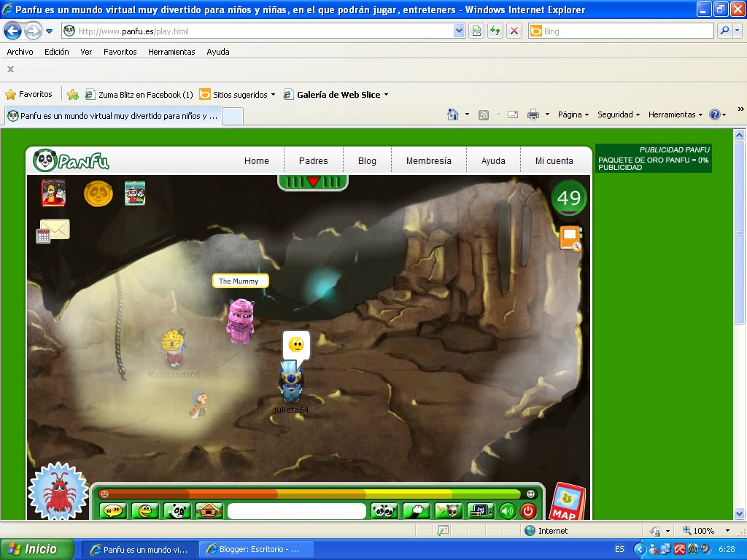Click the browser Back arrow button
Viewport: 747px width, 560px height.
[13, 31]
